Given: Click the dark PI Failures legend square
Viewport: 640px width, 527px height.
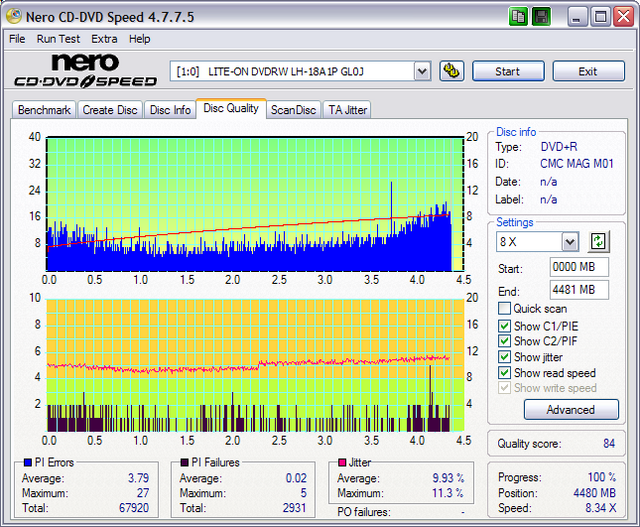Looking at the screenshot, I should click(184, 463).
